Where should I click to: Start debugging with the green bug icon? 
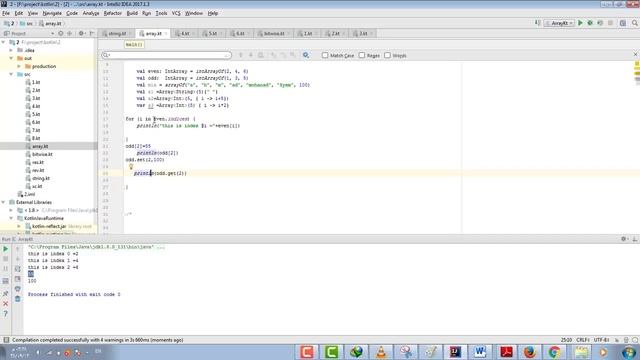coord(590,23)
